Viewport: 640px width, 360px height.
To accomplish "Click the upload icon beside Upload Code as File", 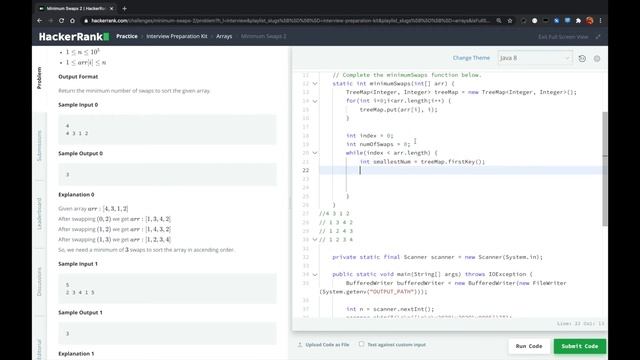I will (x=300, y=344).
